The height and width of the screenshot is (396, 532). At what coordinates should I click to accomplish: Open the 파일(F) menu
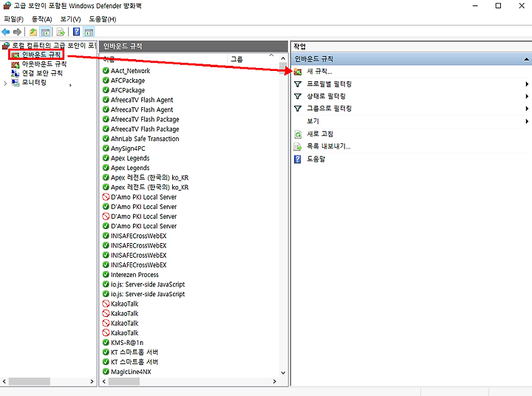point(13,19)
